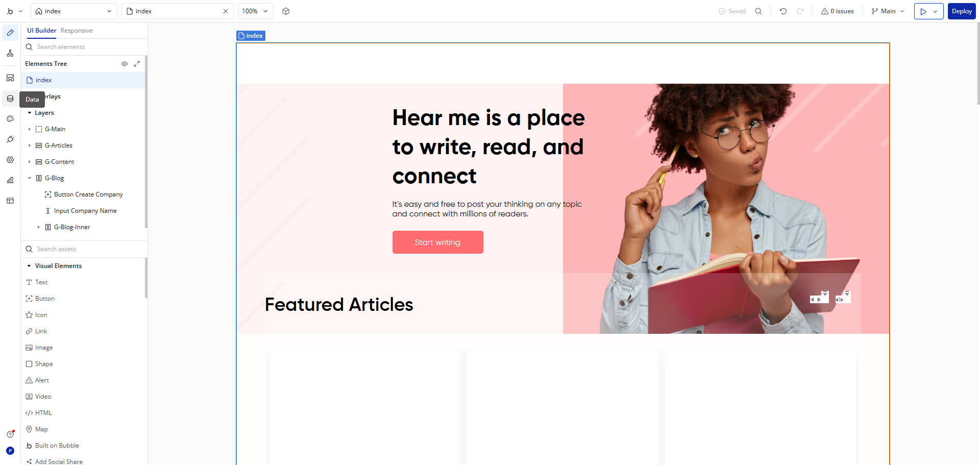The width and height of the screenshot is (980, 465).
Task: Open the 3D cube component icon
Action: tap(286, 11)
